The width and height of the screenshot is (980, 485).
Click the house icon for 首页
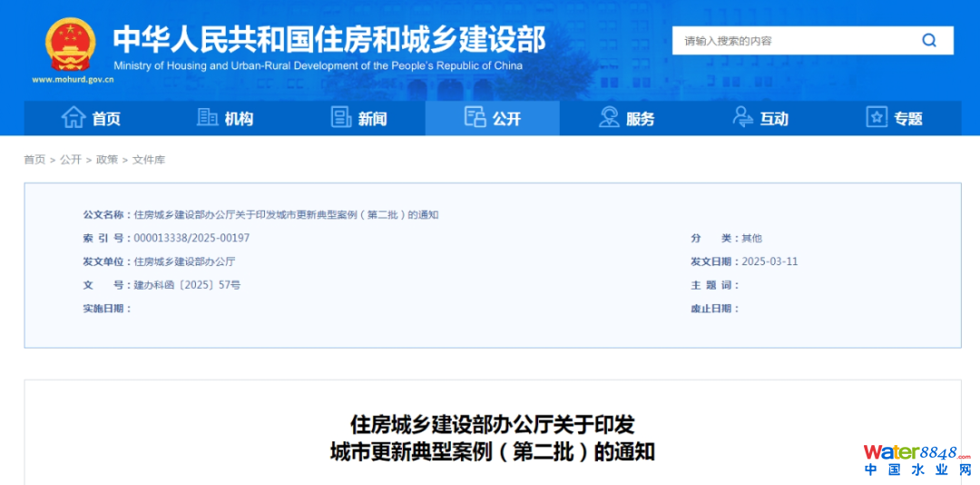[73, 117]
